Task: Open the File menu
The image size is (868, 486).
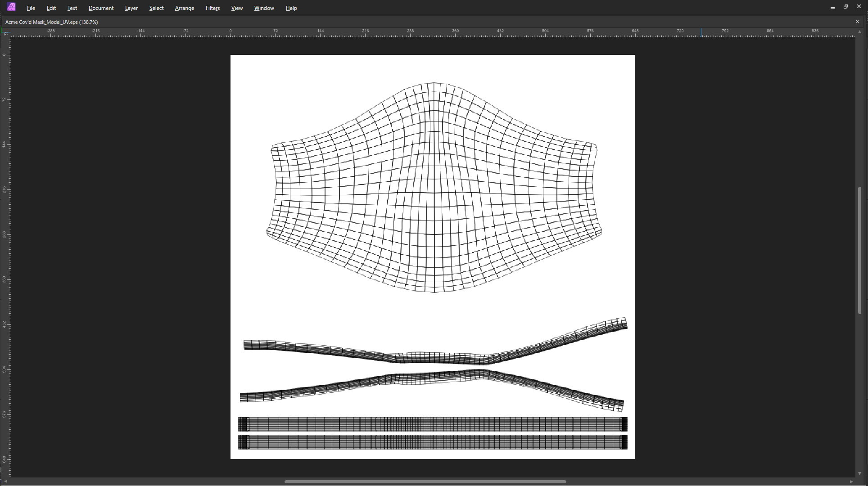Action: pos(31,8)
